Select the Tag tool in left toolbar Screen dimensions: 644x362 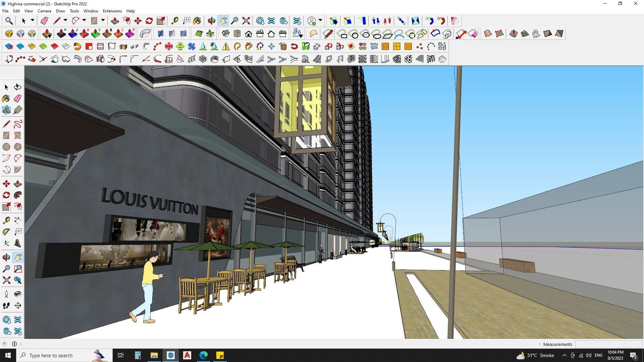click(x=17, y=110)
